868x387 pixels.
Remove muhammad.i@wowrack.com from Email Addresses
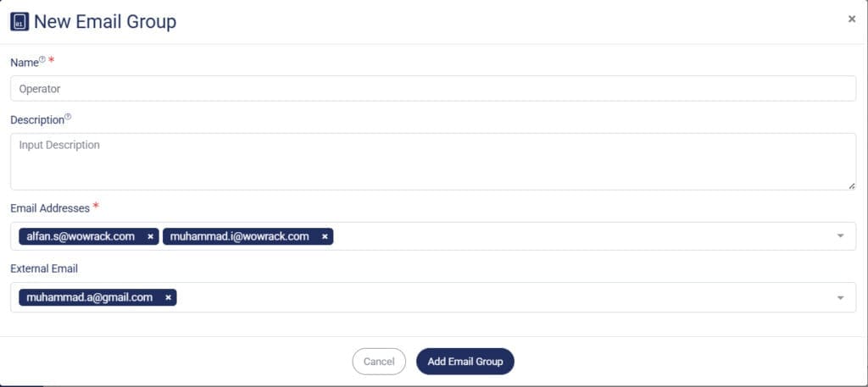point(325,236)
